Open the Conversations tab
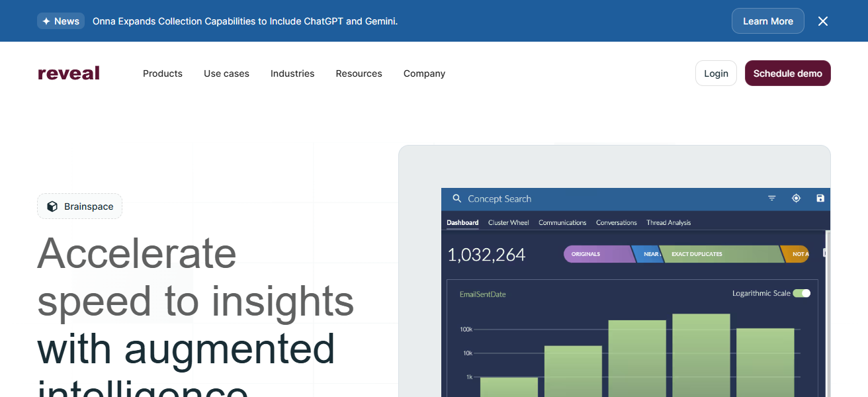Viewport: 868px width, 397px height. [x=617, y=223]
